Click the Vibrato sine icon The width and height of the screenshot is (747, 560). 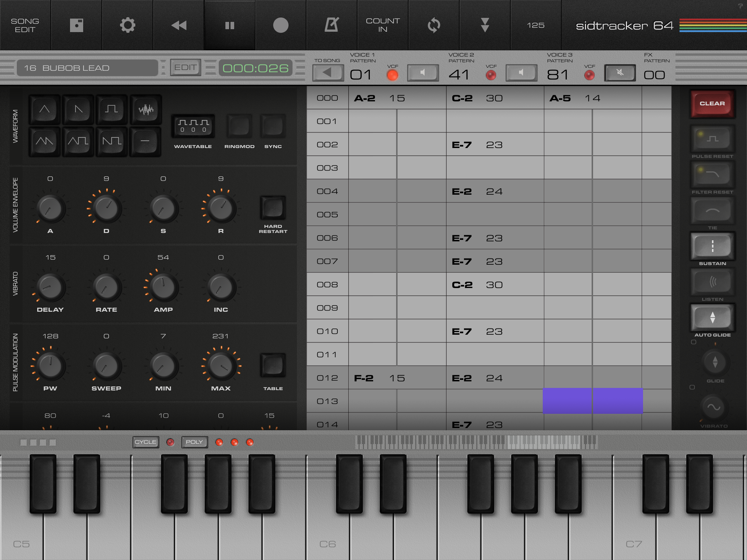point(714,407)
